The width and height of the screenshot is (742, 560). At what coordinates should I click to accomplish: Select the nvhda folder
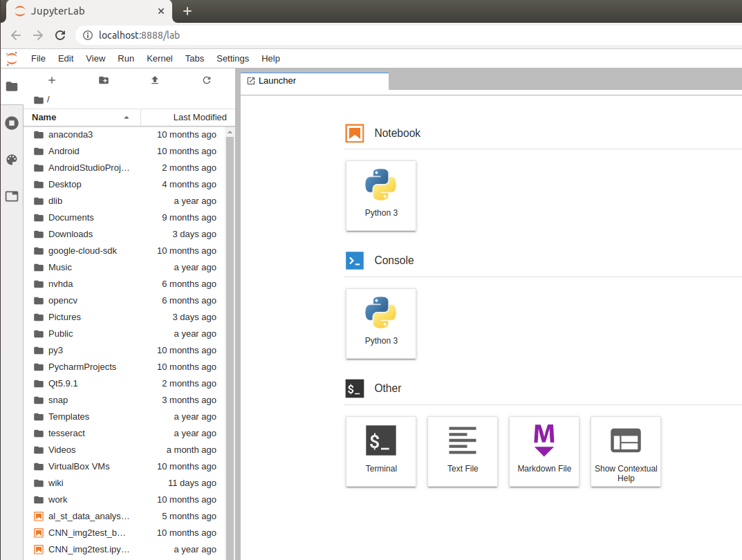125,283
